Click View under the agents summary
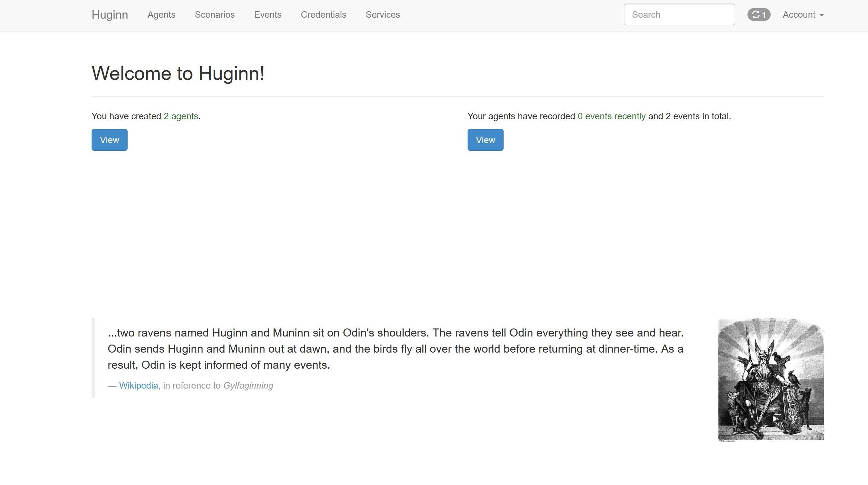This screenshot has height=485, width=868. pyautogui.click(x=109, y=139)
